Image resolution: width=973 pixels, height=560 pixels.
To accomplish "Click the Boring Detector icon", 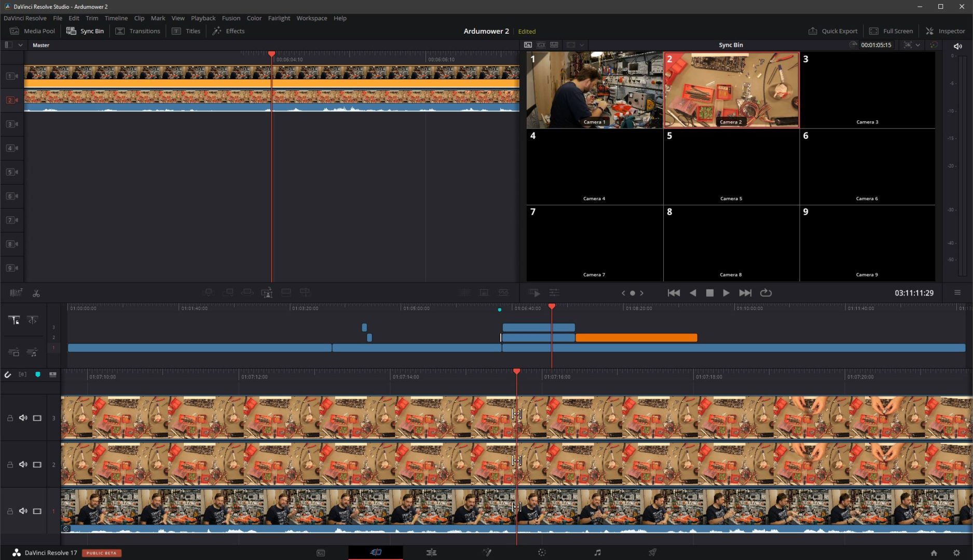I will point(16,293).
